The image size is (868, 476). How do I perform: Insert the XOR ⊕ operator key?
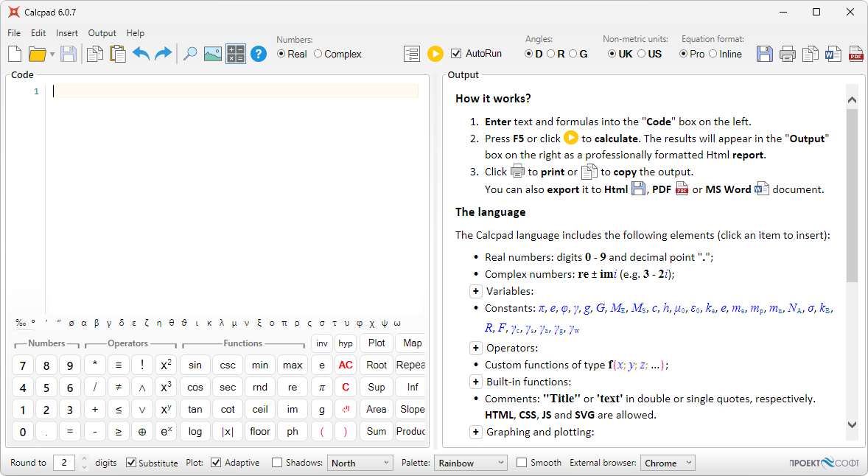coord(142,432)
